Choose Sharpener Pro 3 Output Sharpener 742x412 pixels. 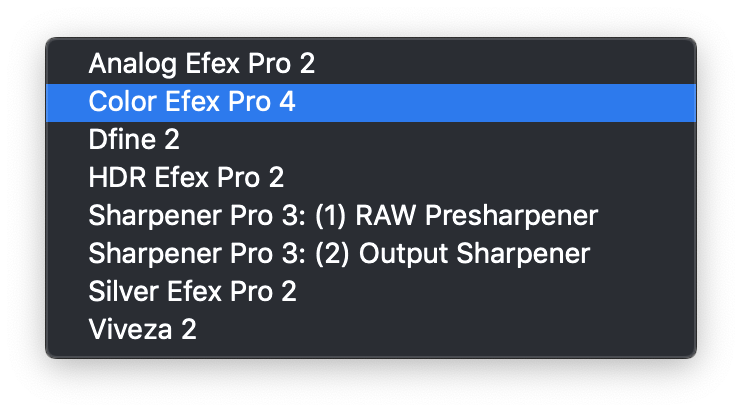(x=339, y=254)
